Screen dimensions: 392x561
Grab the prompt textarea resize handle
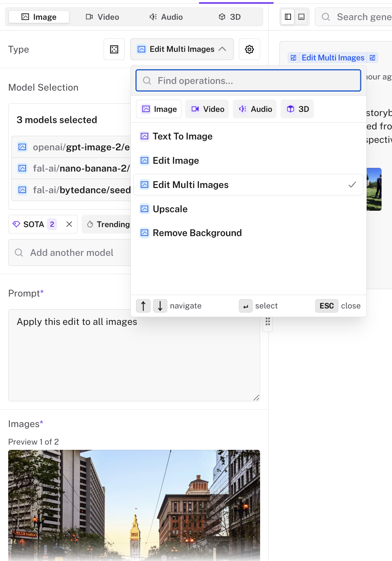tap(256, 398)
